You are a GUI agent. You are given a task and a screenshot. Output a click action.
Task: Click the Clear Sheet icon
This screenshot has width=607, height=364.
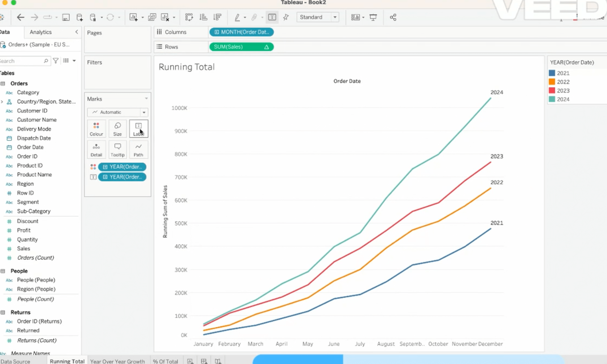(x=165, y=17)
